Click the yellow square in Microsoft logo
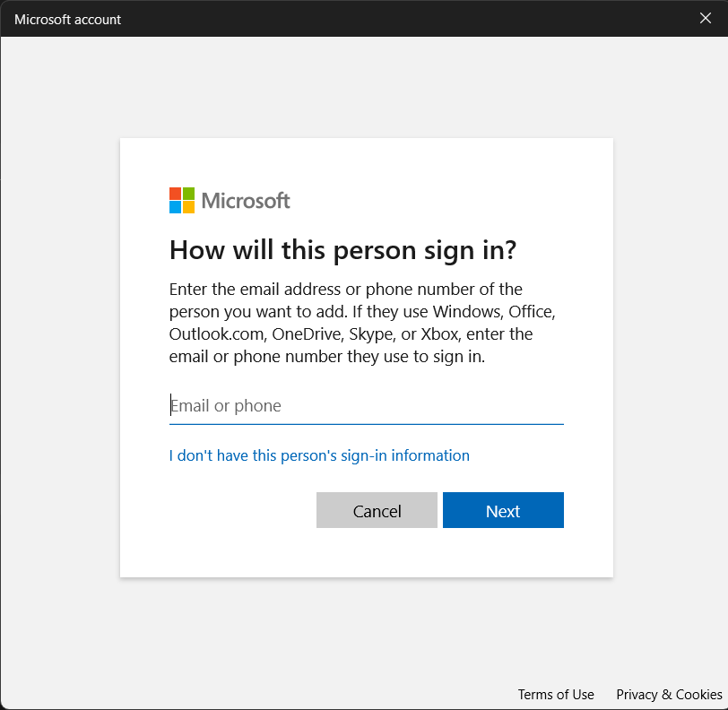This screenshot has width=728, height=710. [188, 207]
